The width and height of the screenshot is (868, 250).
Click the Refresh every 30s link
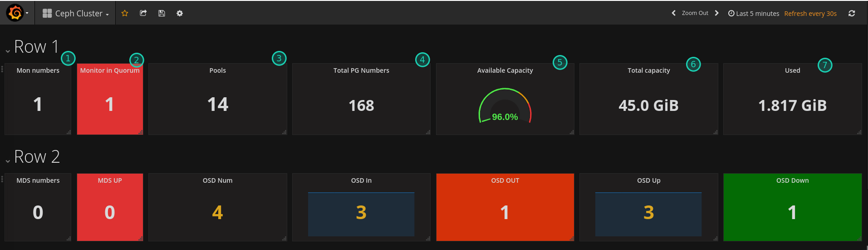[x=810, y=14]
